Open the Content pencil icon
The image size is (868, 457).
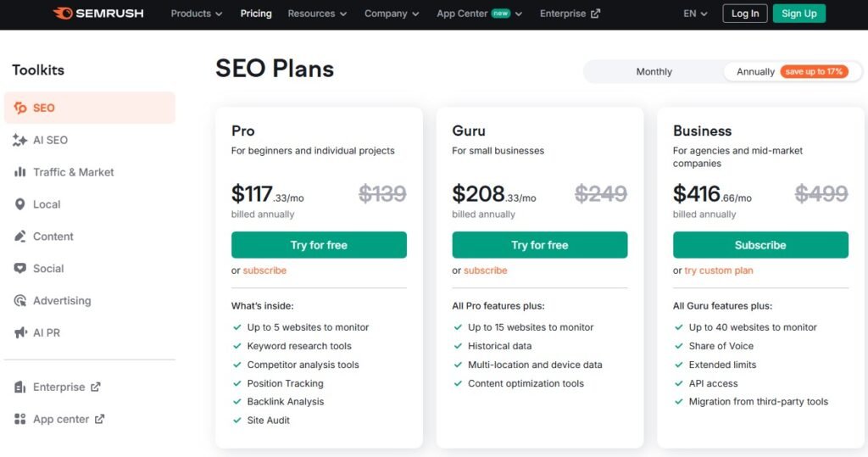(20, 237)
